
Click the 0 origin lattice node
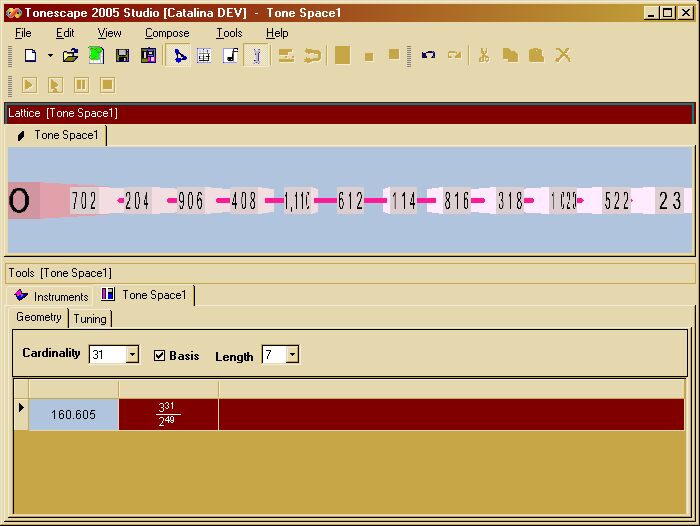click(x=20, y=200)
